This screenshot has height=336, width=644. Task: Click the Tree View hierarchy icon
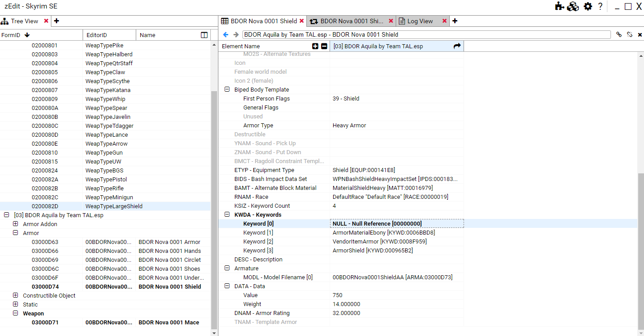coord(5,21)
